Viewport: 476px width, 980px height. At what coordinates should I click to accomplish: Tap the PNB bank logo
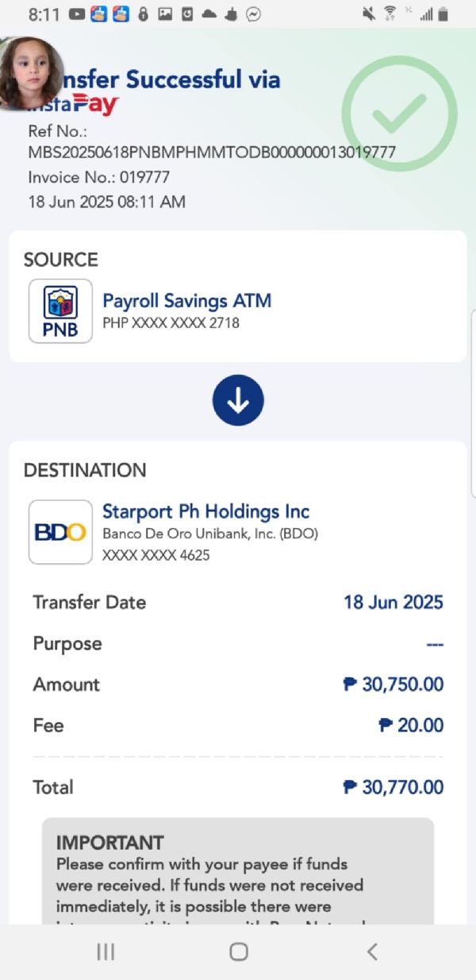tap(60, 311)
